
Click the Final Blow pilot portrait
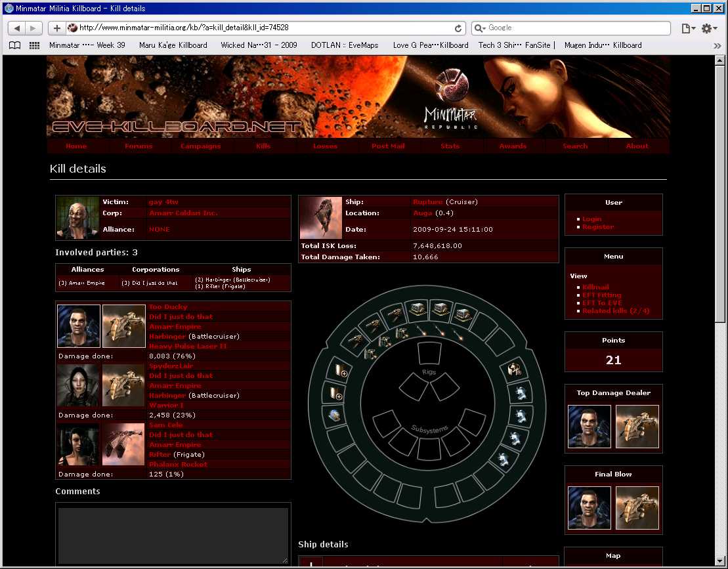click(589, 508)
